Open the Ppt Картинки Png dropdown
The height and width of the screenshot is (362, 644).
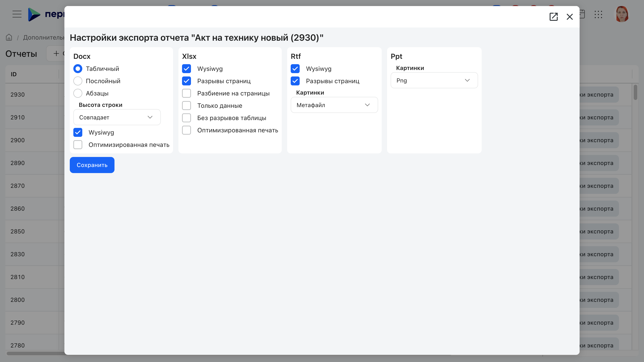point(434,80)
